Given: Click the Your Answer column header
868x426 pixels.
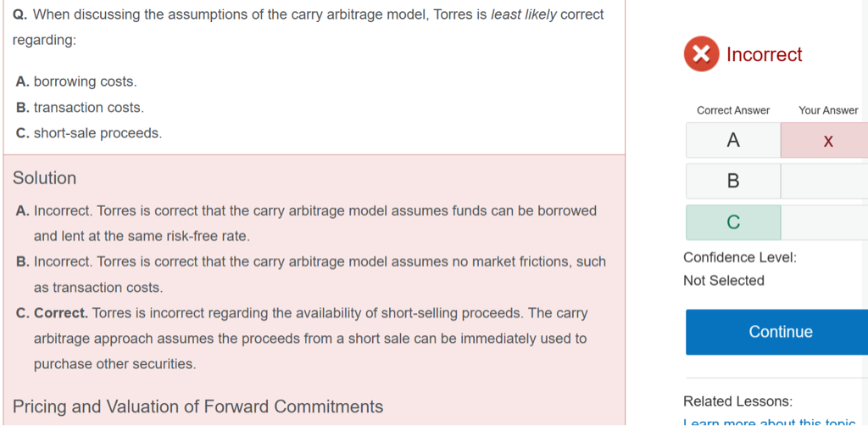Looking at the screenshot, I should pyautogui.click(x=828, y=110).
